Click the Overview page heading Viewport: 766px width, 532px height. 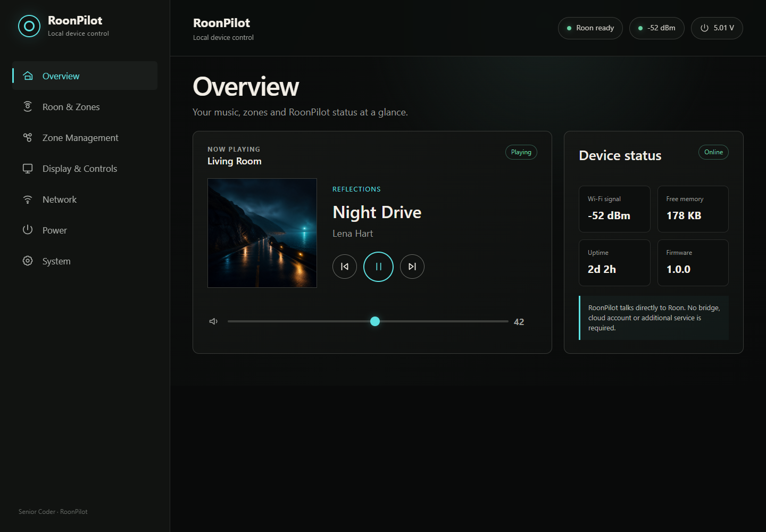[246, 87]
